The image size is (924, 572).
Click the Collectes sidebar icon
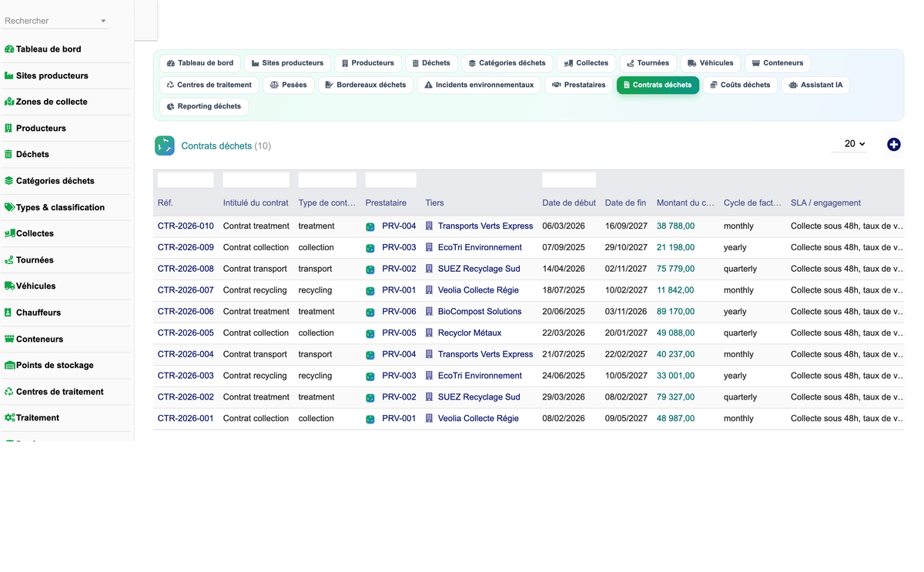10,233
